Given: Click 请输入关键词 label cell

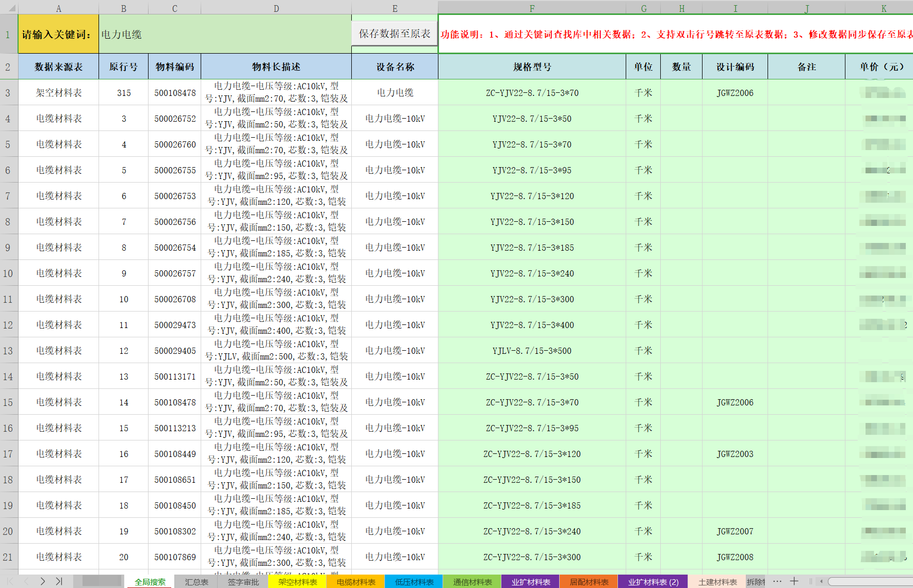Looking at the screenshot, I should coord(58,34).
